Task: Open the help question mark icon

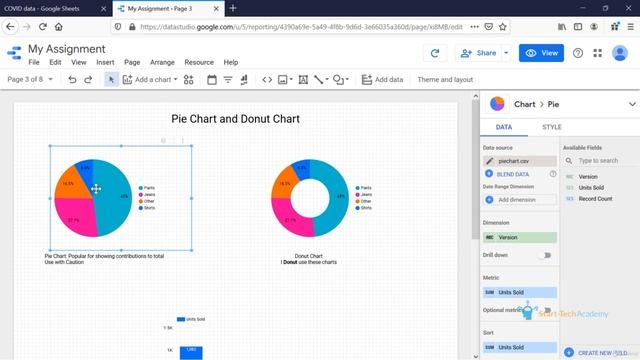Action: (x=578, y=53)
